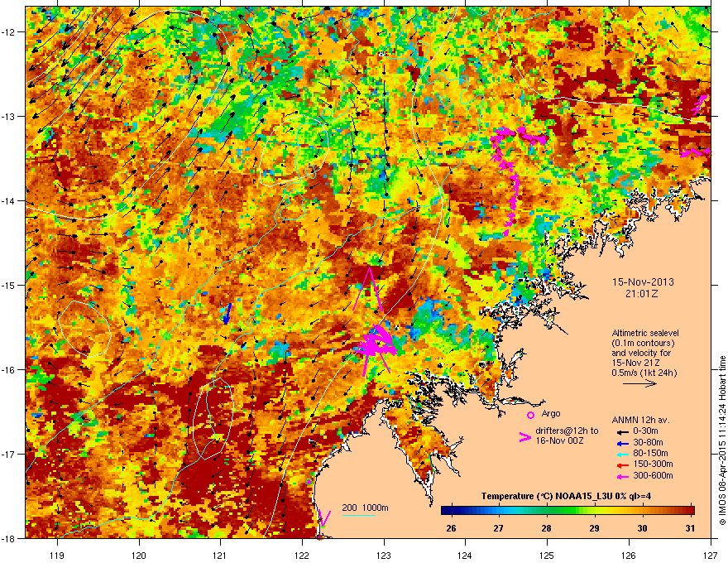
Task: Click the vertical IMOS copyright timestamp text
Action: coord(722,440)
